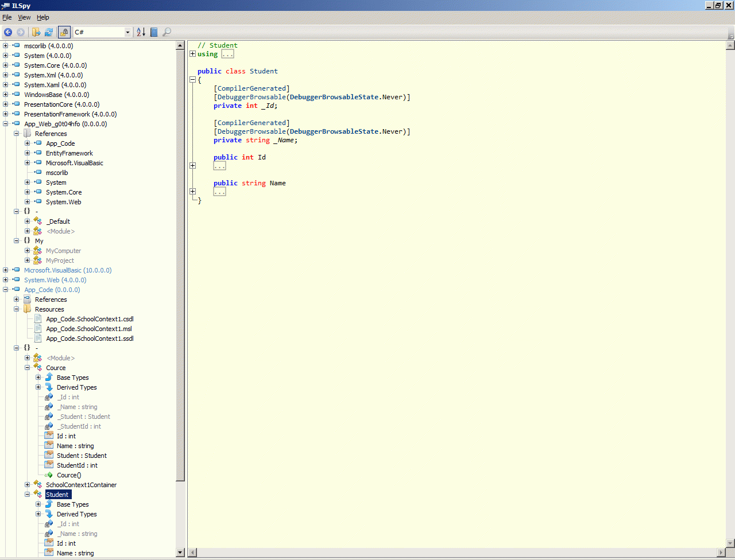Click the SchoolContext1Container class icon
This screenshot has width=735, height=560.
pos(38,485)
